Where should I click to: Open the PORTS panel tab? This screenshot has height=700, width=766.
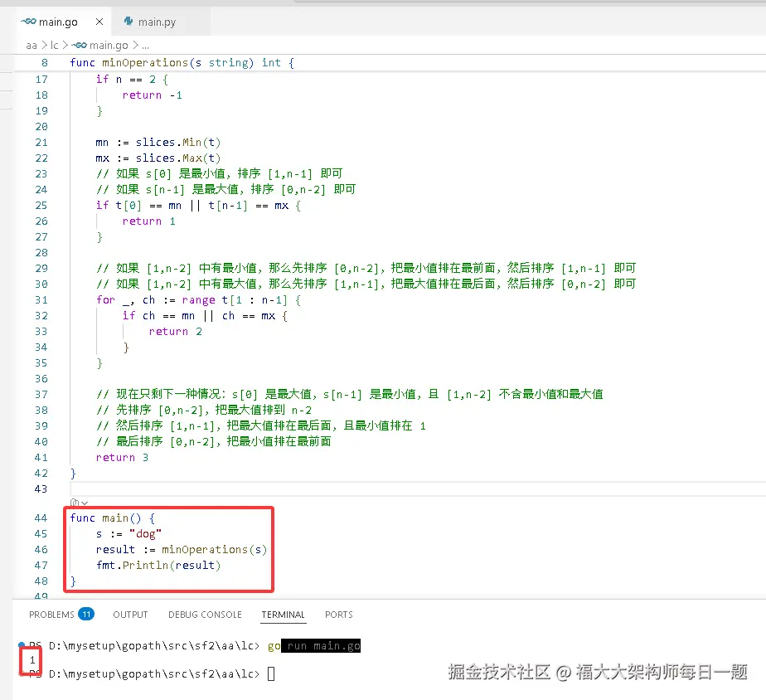pos(338,615)
